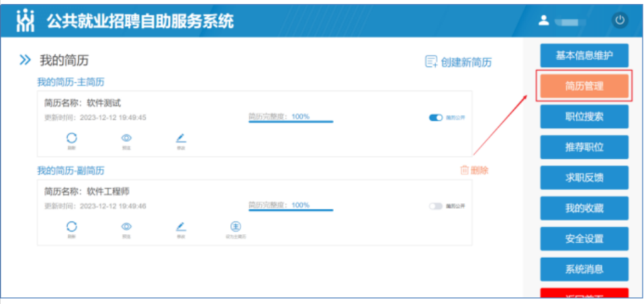Edit the 软件工程师 resume with pencil icon

180,227
